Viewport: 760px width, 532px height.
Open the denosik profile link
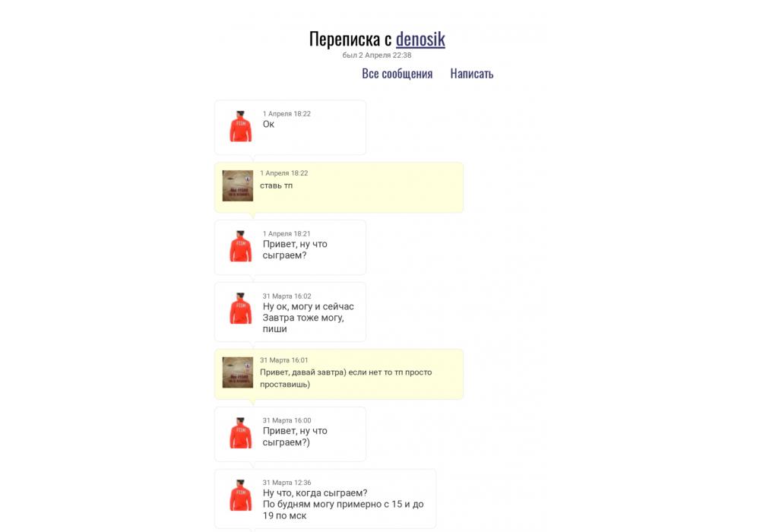point(420,40)
